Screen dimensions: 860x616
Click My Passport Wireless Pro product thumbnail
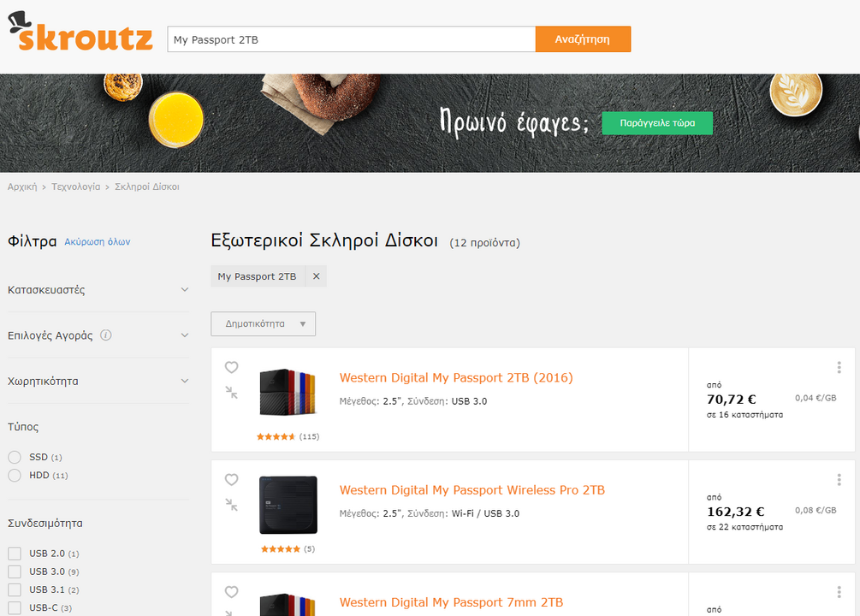pyautogui.click(x=288, y=505)
